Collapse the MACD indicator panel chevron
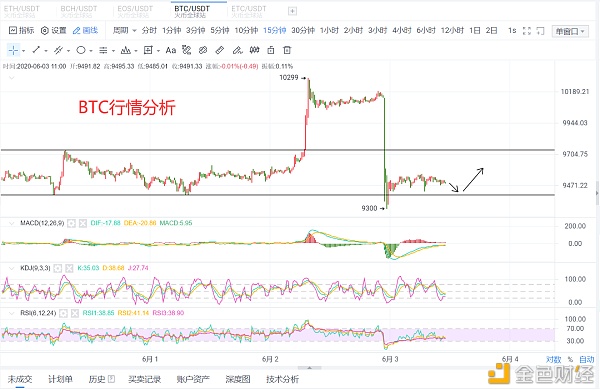The image size is (600, 390). click(x=12, y=223)
